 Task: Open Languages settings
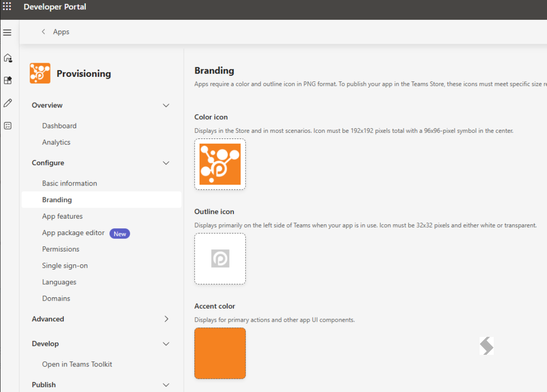59,282
